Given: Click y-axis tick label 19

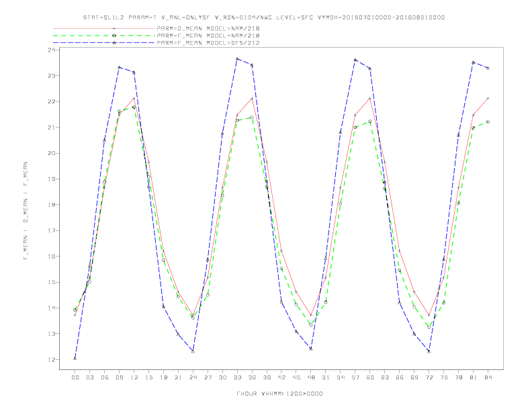Looking at the screenshot, I should 51,179.
